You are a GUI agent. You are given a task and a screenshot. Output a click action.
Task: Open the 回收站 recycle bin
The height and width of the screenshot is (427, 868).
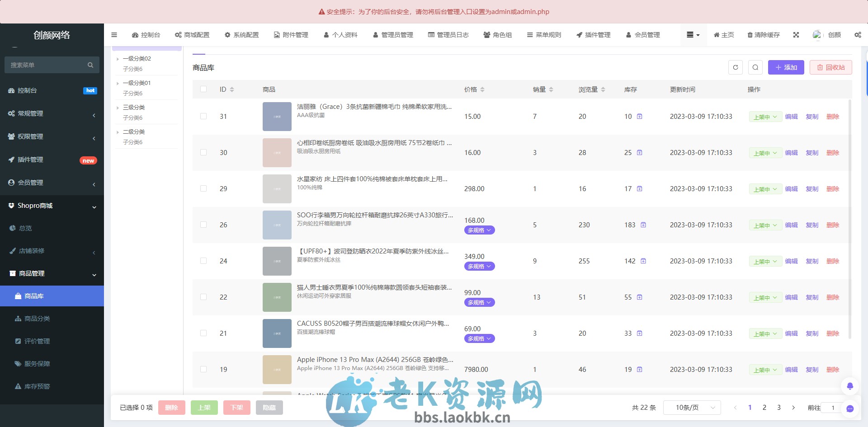[x=830, y=67]
